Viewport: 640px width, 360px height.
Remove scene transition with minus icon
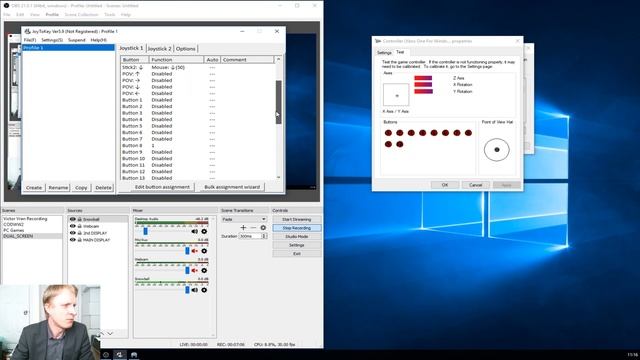[x=253, y=227]
